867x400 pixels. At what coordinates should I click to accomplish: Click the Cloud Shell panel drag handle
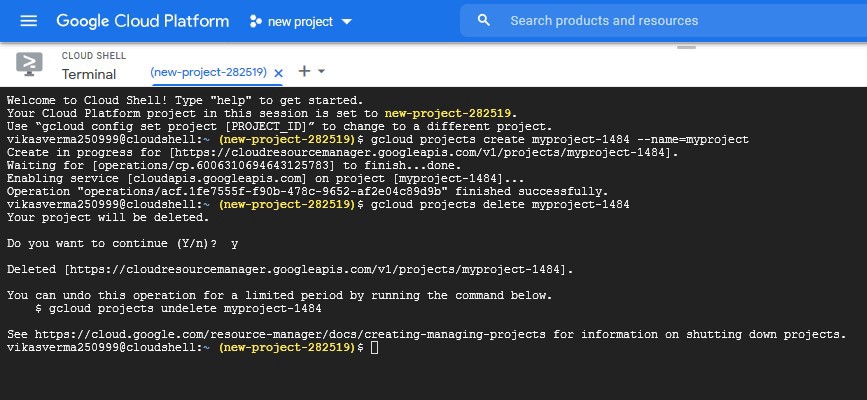686,48
